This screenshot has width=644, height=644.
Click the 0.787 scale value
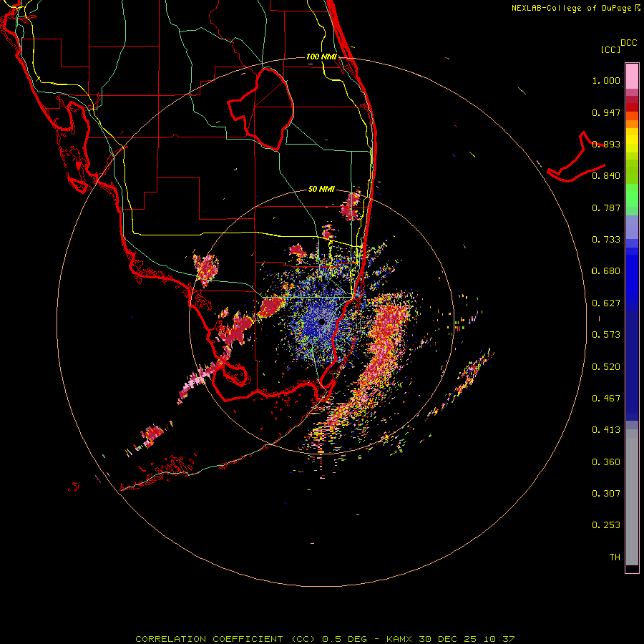606,208
